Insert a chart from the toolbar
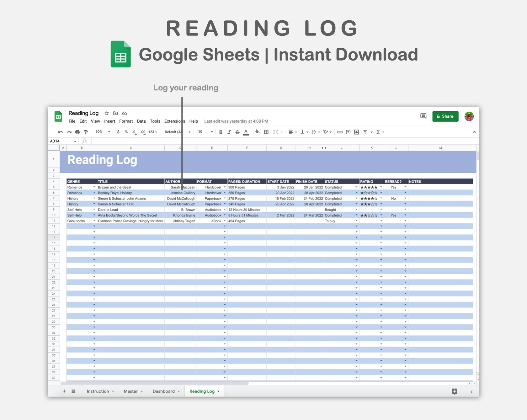This screenshot has height=420, width=527. tap(356, 132)
